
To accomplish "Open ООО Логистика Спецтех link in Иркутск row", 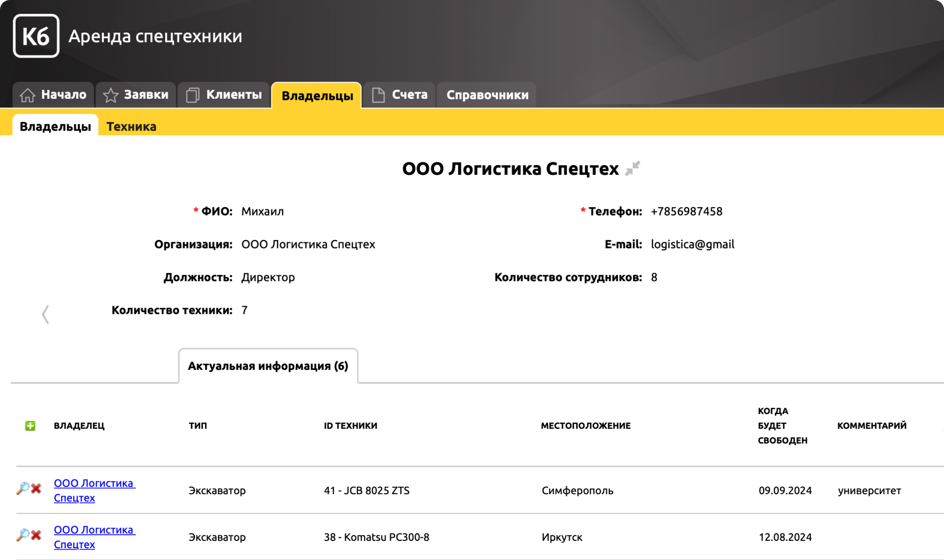I will pos(93,537).
